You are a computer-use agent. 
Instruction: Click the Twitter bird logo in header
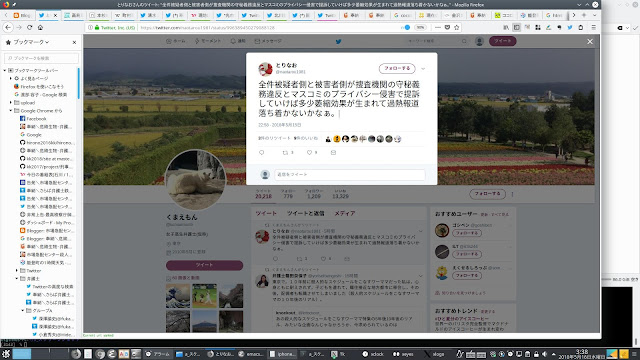338,41
